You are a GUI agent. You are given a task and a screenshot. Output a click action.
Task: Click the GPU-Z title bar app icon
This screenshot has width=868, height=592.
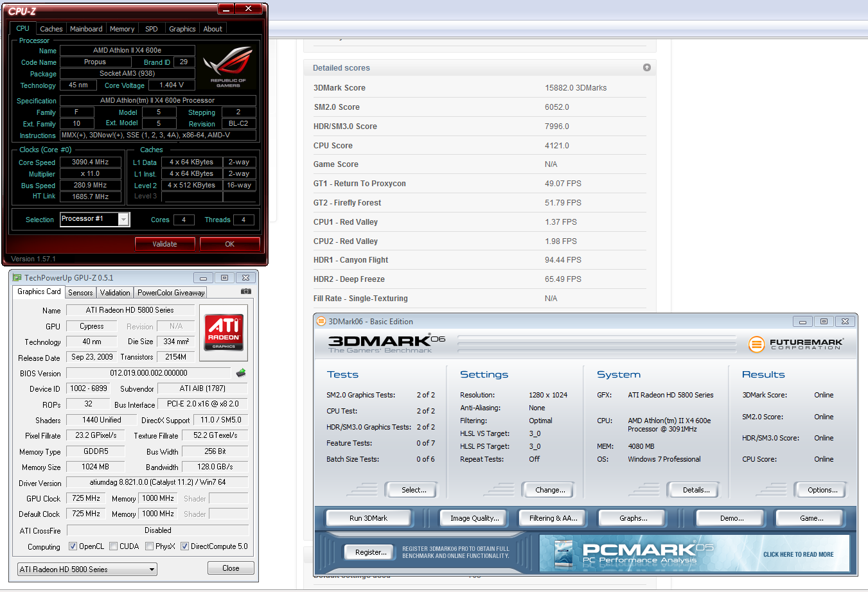pyautogui.click(x=17, y=277)
